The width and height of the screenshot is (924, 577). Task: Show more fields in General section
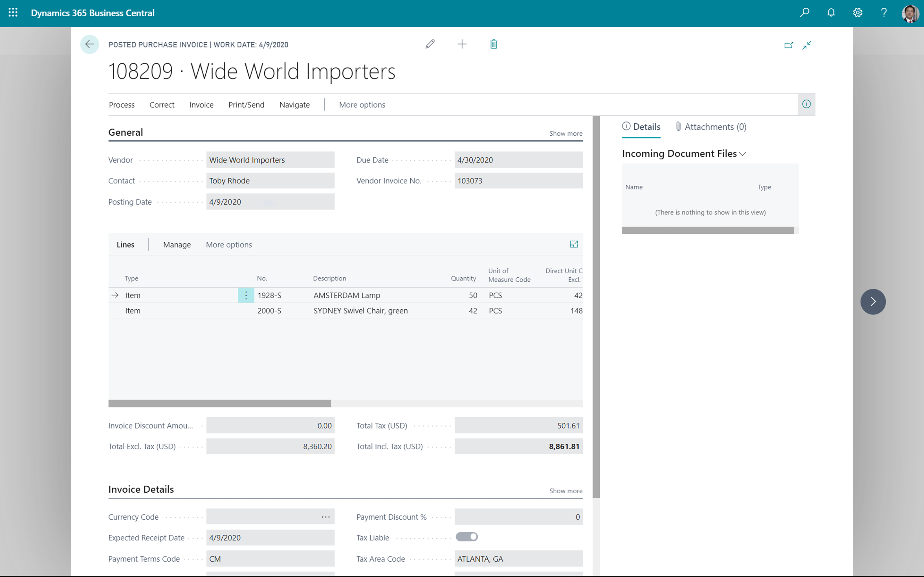click(566, 133)
